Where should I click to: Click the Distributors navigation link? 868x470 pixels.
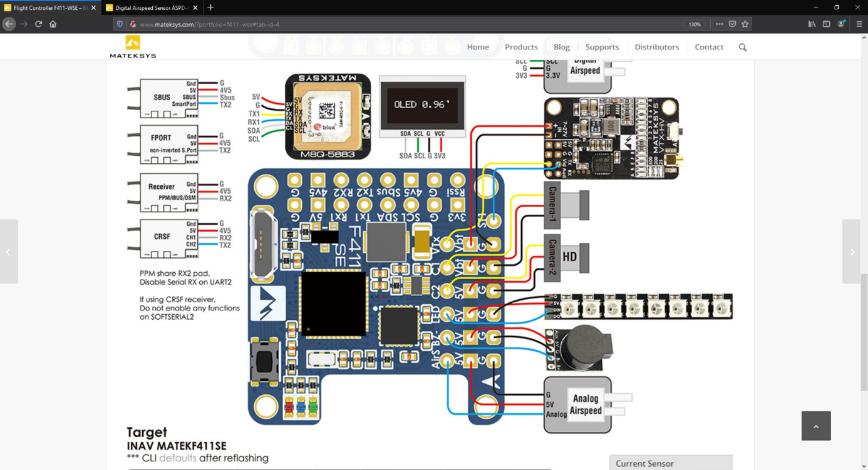[656, 47]
